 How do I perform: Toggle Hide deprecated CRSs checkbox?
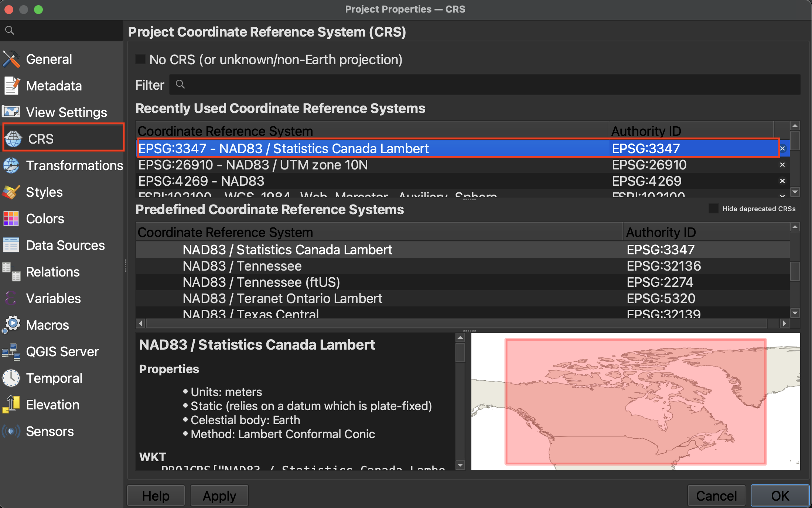713,209
